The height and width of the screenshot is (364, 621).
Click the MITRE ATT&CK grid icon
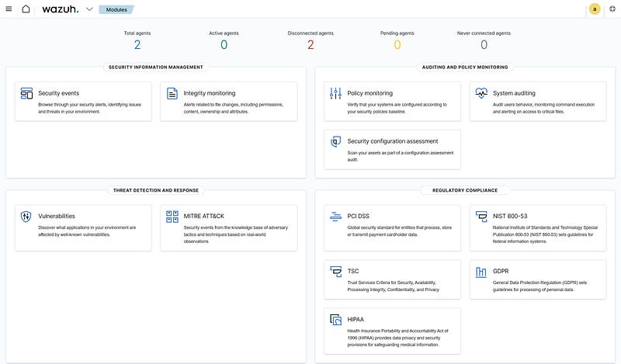(172, 217)
